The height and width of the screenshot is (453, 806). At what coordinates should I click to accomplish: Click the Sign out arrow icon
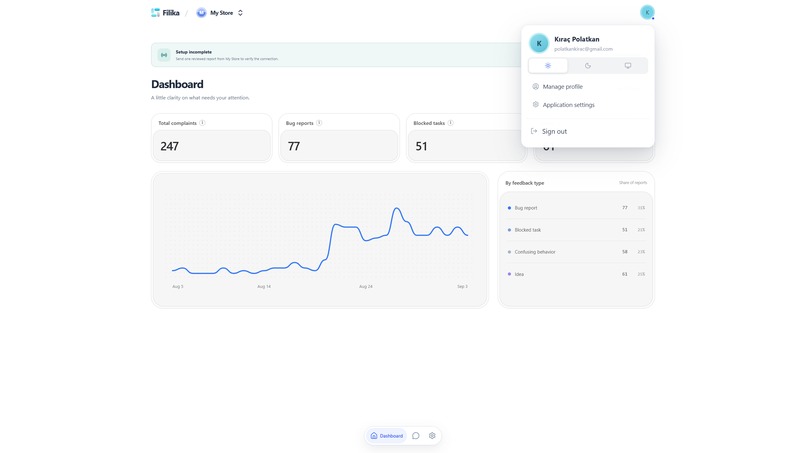pyautogui.click(x=534, y=131)
